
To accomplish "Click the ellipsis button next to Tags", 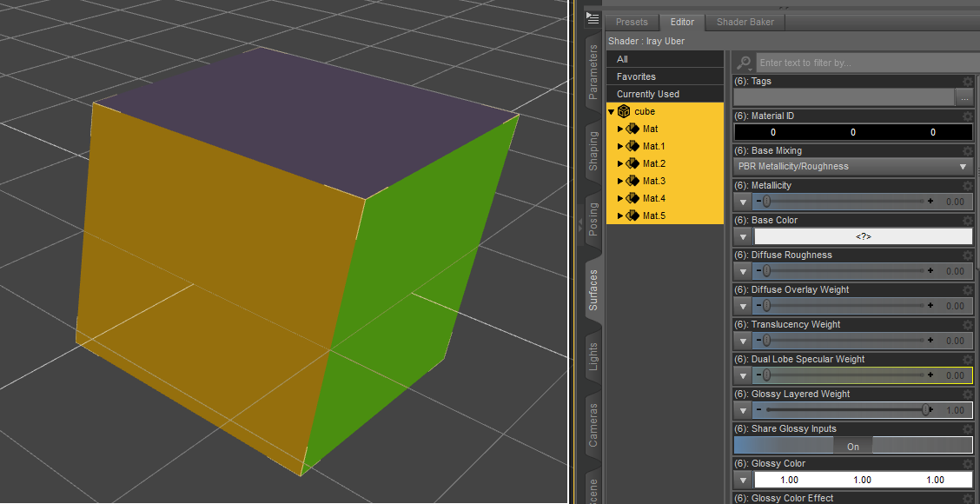I will pos(964,97).
